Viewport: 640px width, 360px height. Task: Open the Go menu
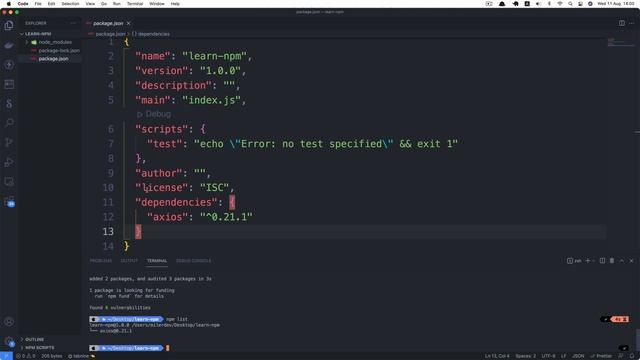tap(104, 4)
